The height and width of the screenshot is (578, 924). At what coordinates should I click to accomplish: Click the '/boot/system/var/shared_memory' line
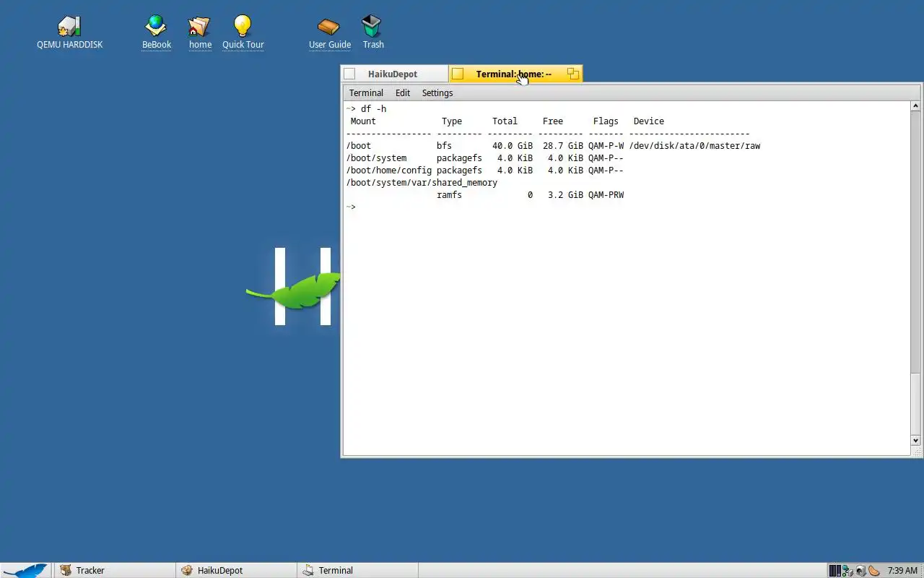(422, 183)
